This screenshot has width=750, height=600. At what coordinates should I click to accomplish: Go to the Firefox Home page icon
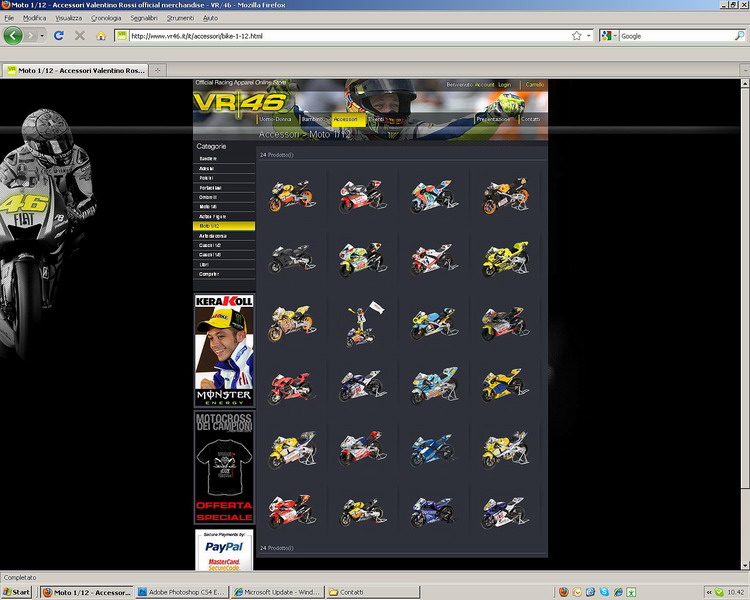tap(100, 36)
